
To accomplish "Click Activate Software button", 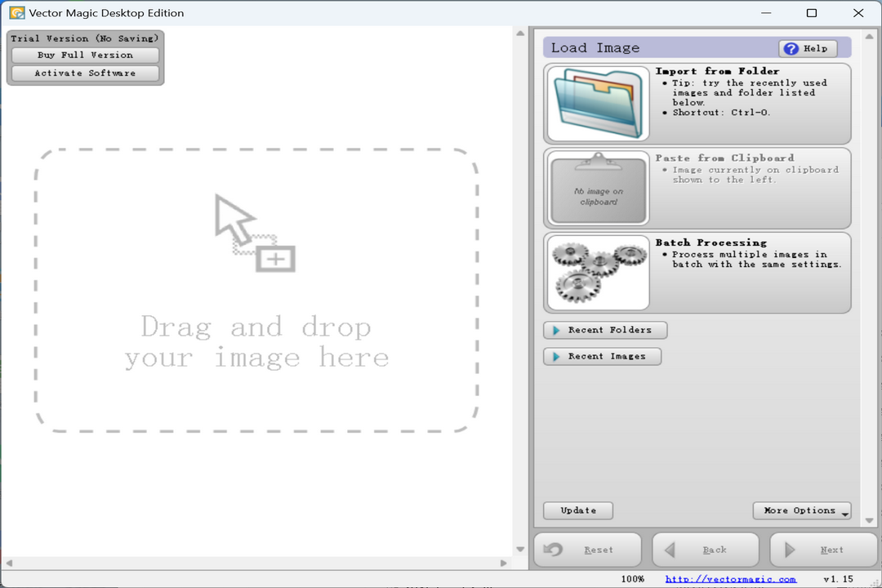I will pos(85,73).
